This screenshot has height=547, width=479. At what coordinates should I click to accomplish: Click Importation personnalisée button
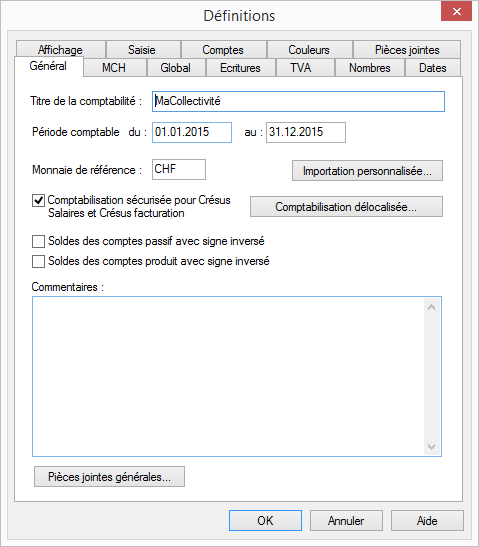coord(367,171)
